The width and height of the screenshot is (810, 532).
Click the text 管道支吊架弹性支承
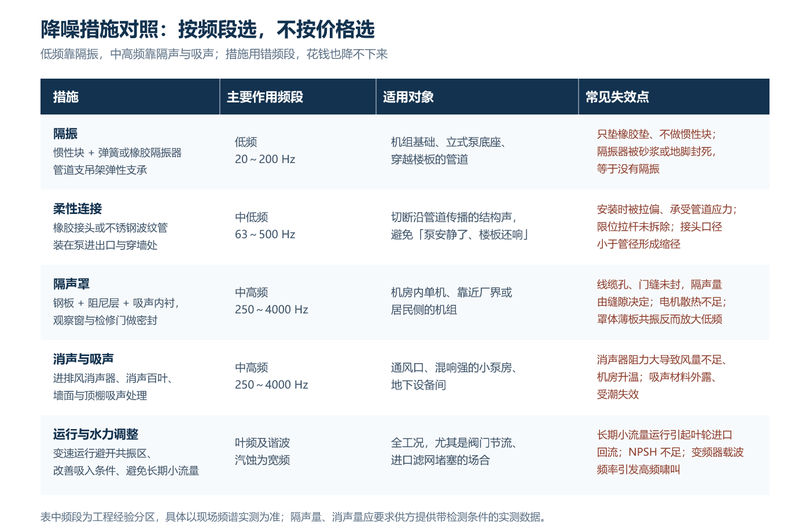tap(100, 170)
